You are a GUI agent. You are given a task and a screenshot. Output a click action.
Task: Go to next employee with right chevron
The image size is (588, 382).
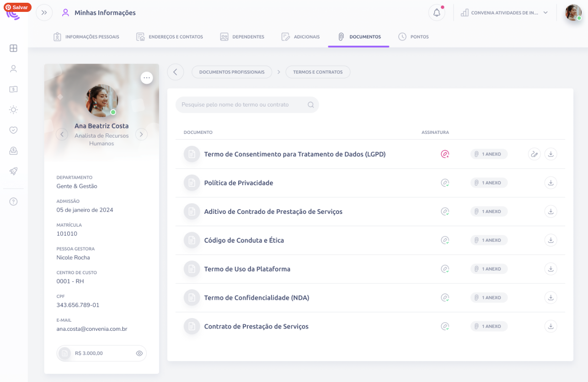(141, 134)
